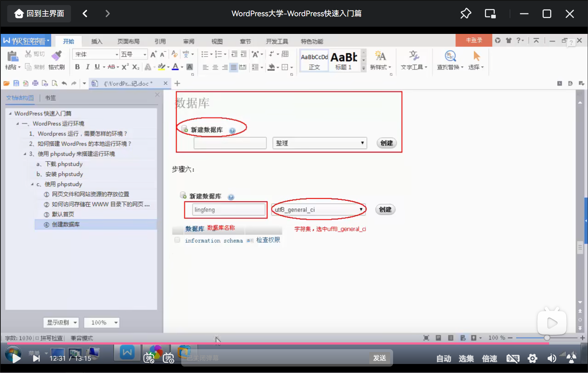The height and width of the screenshot is (373, 588).
Task: Open the 100% zoom dropdown in sidebar
Action: pos(102,323)
